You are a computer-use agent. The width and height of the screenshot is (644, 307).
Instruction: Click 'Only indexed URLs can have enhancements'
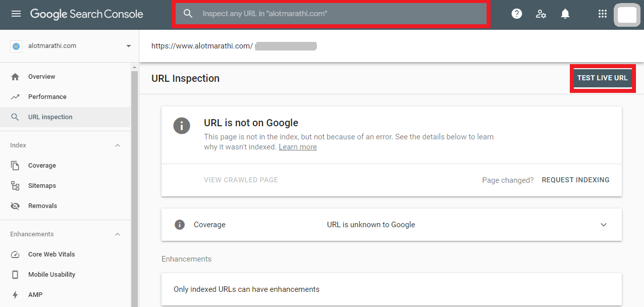point(246,289)
